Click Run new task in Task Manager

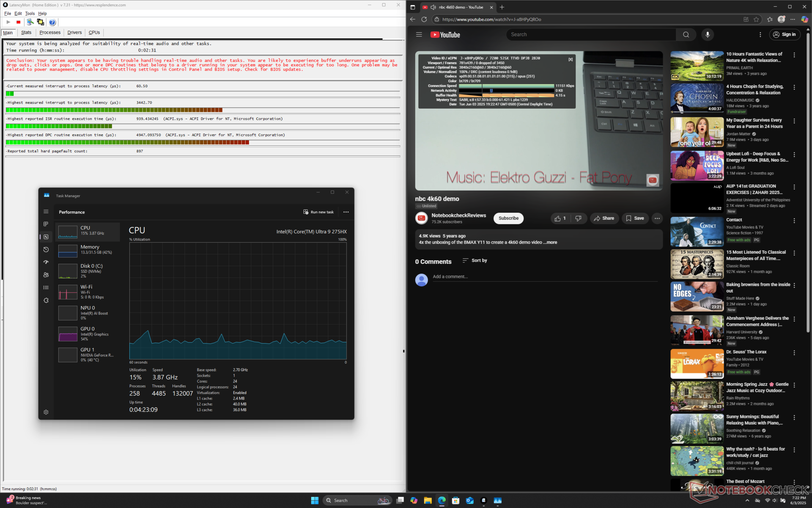point(318,212)
